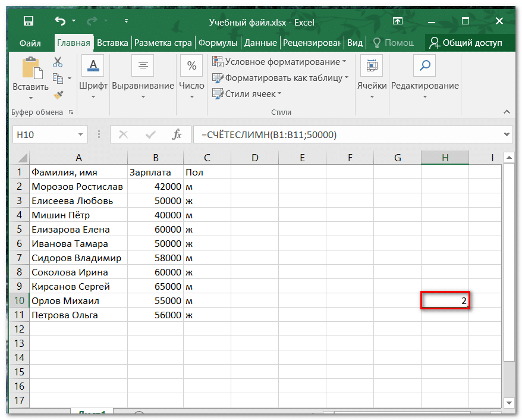The image size is (522, 420).
Task: Click the Cut scissors icon
Action: coord(58,62)
